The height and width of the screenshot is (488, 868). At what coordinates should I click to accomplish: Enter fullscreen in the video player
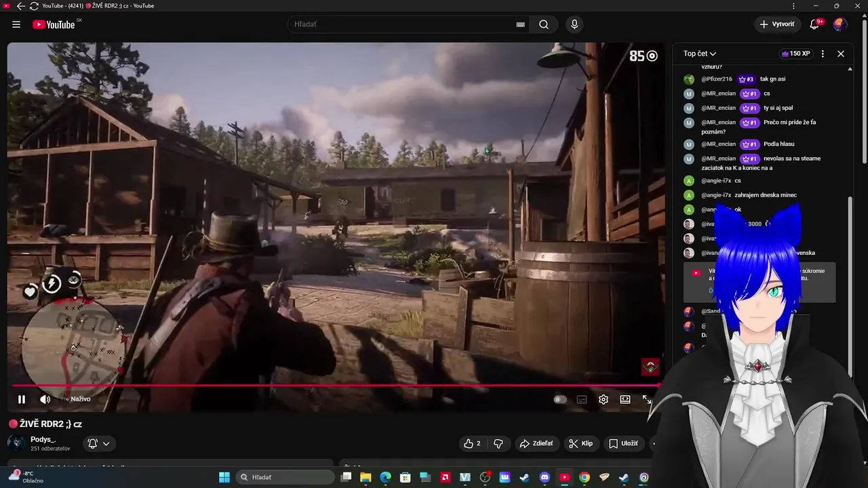(647, 399)
